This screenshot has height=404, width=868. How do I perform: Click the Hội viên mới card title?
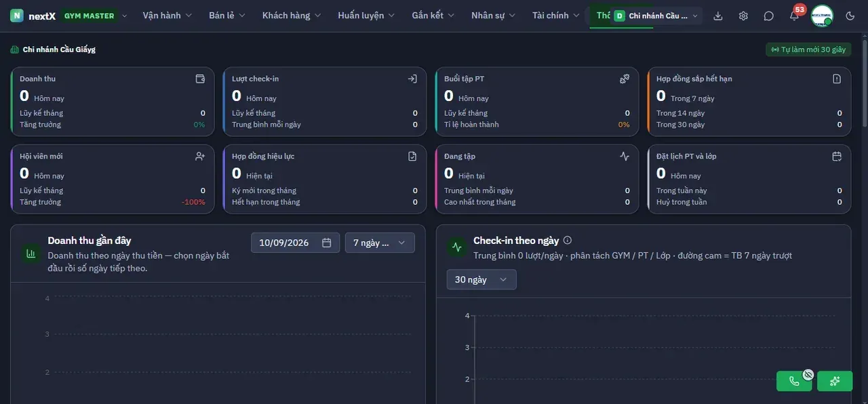click(x=41, y=156)
